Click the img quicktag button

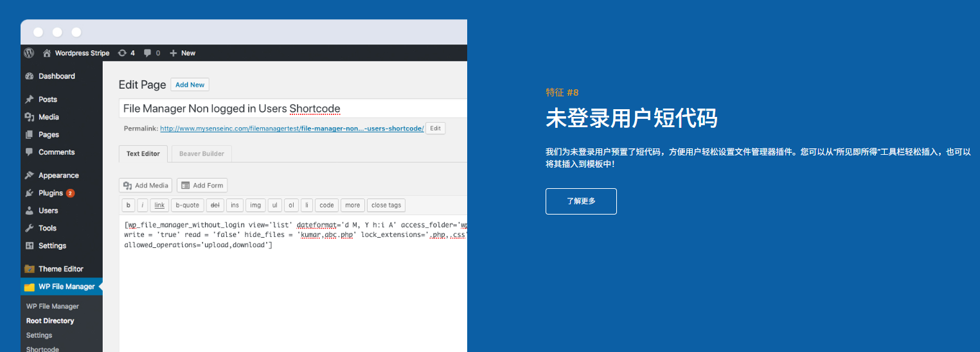tap(256, 206)
